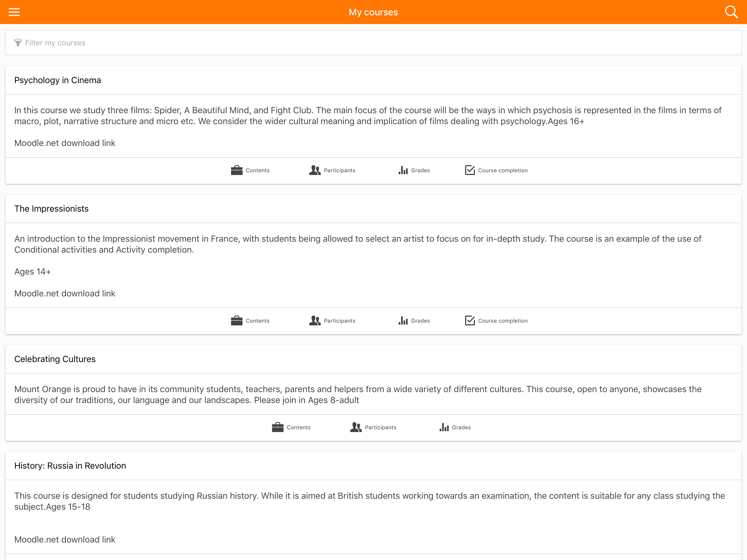Open Participants label for Psychology in Cinema

point(339,171)
